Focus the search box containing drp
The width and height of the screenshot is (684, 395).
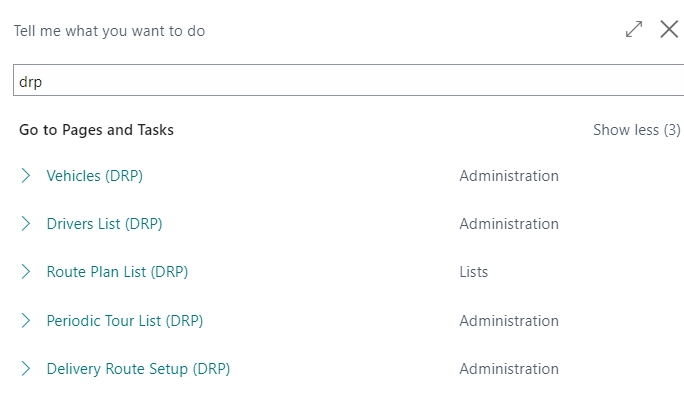click(349, 80)
